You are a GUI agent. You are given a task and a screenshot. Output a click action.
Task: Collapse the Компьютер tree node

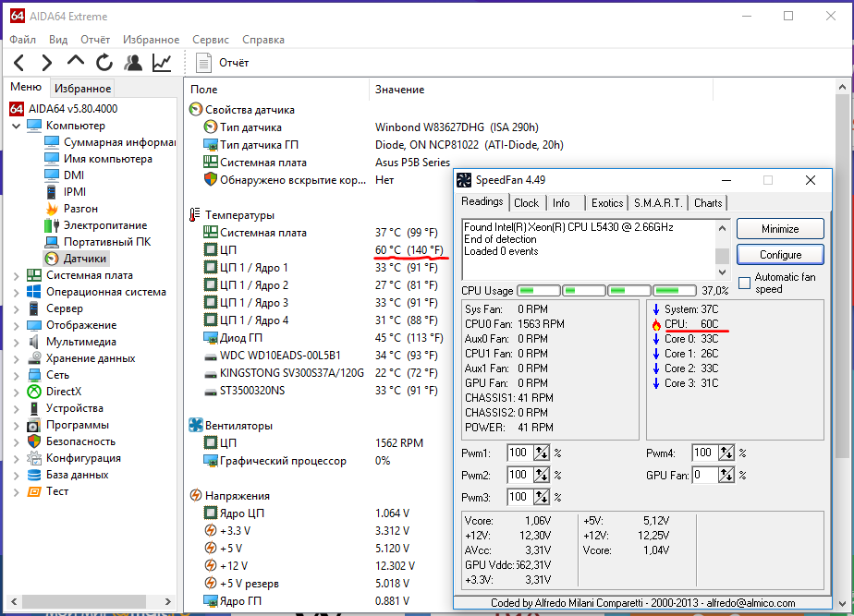17,126
